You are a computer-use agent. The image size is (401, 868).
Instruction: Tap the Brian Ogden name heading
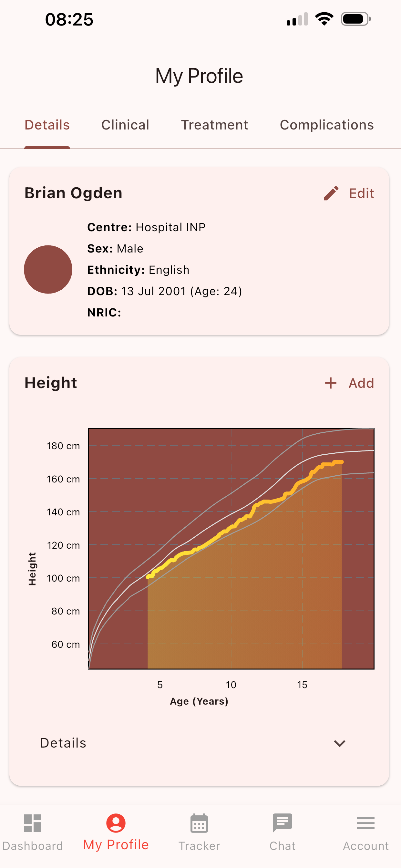[x=74, y=193]
